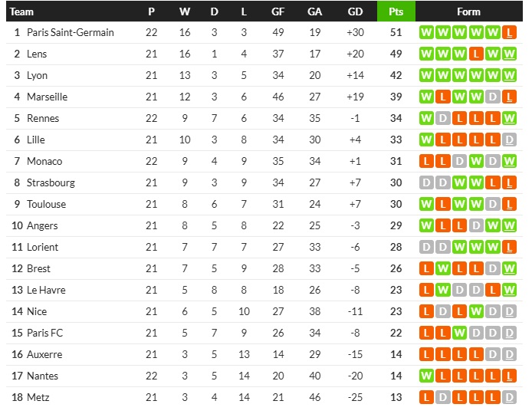
Task: Click Marseille's grey D form badge
Action: click(494, 97)
